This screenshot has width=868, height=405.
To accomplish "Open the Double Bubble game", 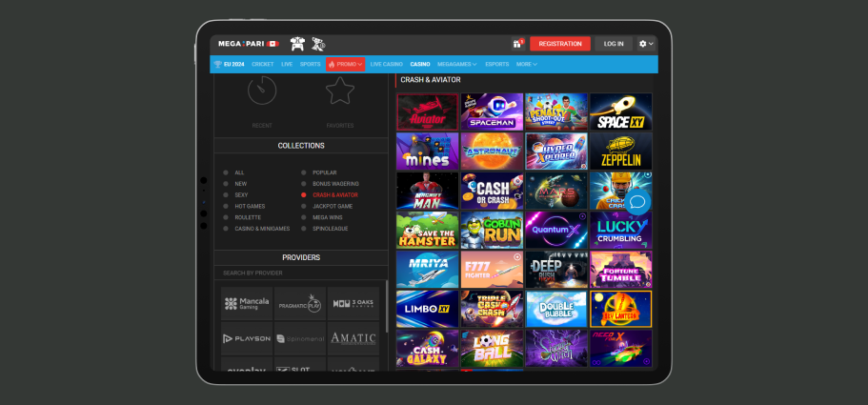I will [x=556, y=310].
